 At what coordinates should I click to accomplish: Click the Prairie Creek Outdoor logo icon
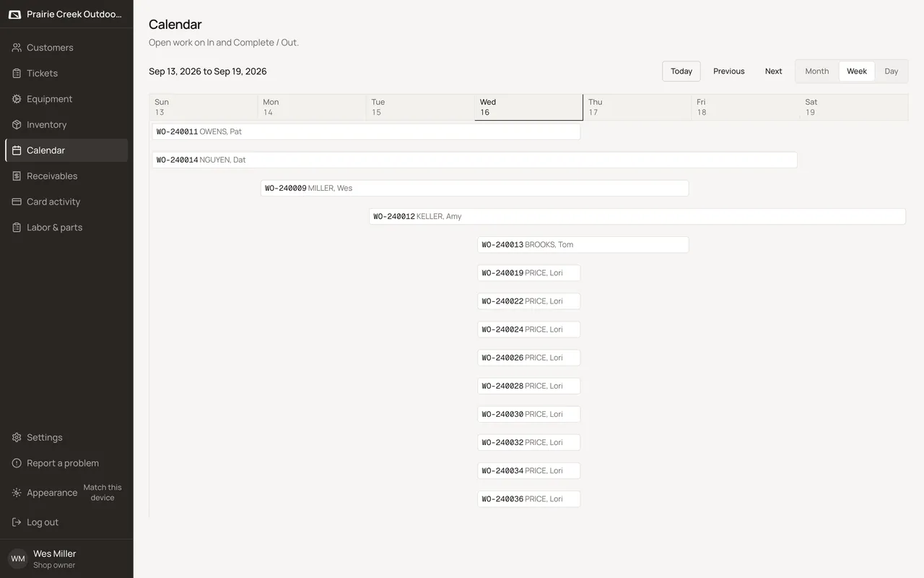pos(14,14)
